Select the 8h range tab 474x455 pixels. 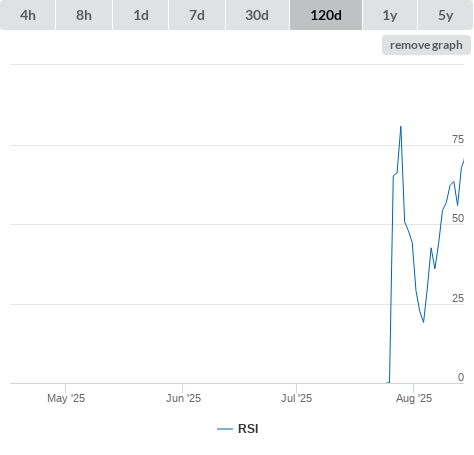(x=84, y=15)
